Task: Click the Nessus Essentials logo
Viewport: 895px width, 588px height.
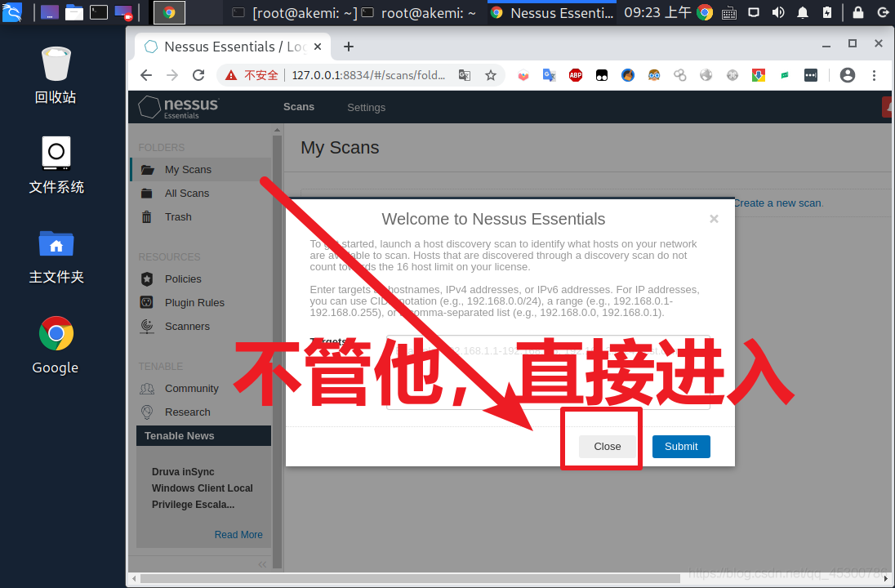Action: click(179, 107)
